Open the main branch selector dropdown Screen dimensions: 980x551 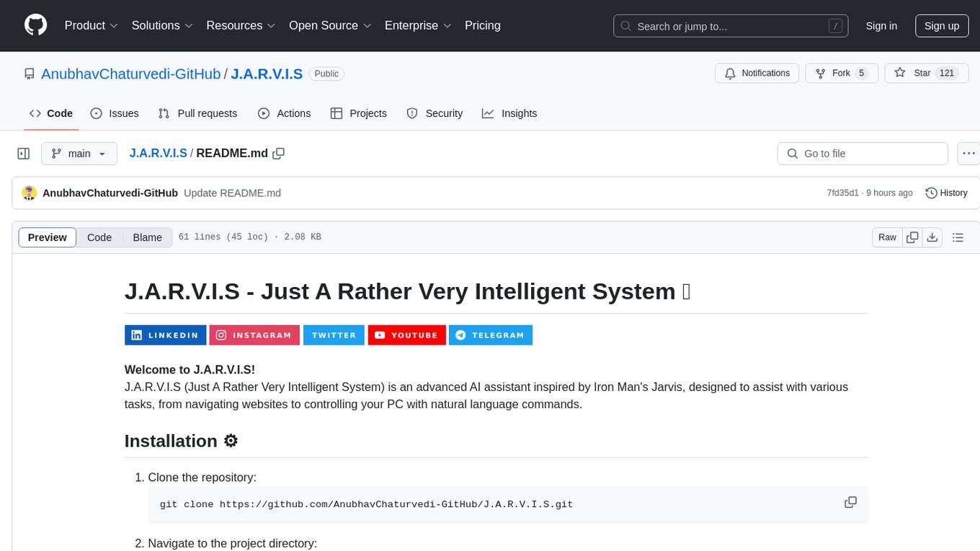79,154
